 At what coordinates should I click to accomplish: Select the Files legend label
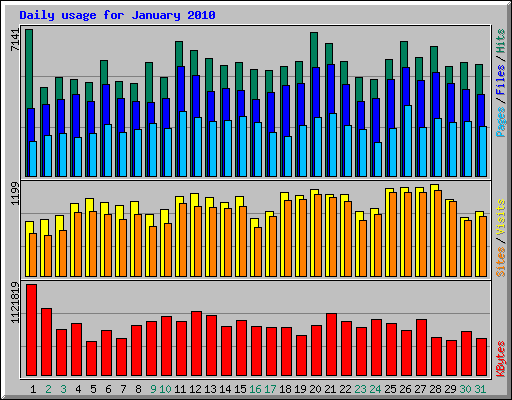[x=501, y=80]
